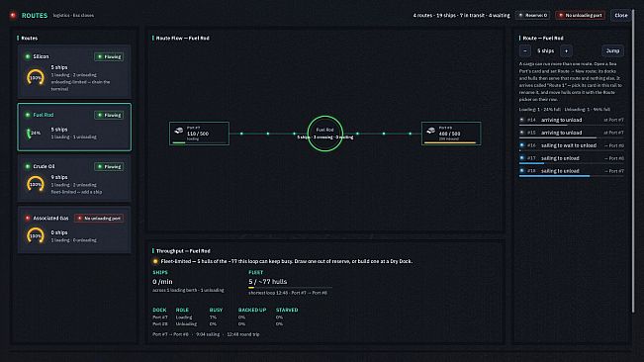Click the '5 / ~77 hulls' fleet value
This screenshot has width=644, height=362.
(x=268, y=282)
